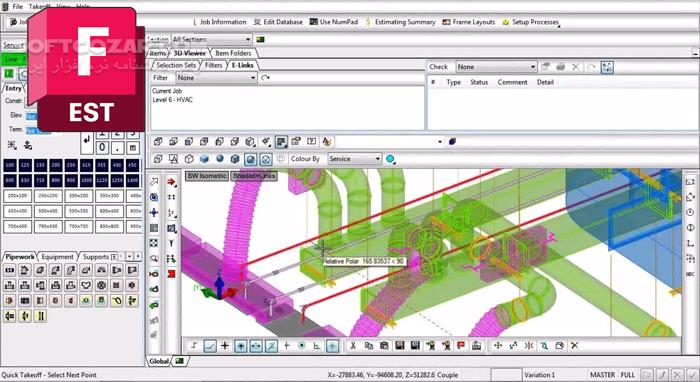
Task: Click the numpad enter arrow key
Action: [x=87, y=140]
